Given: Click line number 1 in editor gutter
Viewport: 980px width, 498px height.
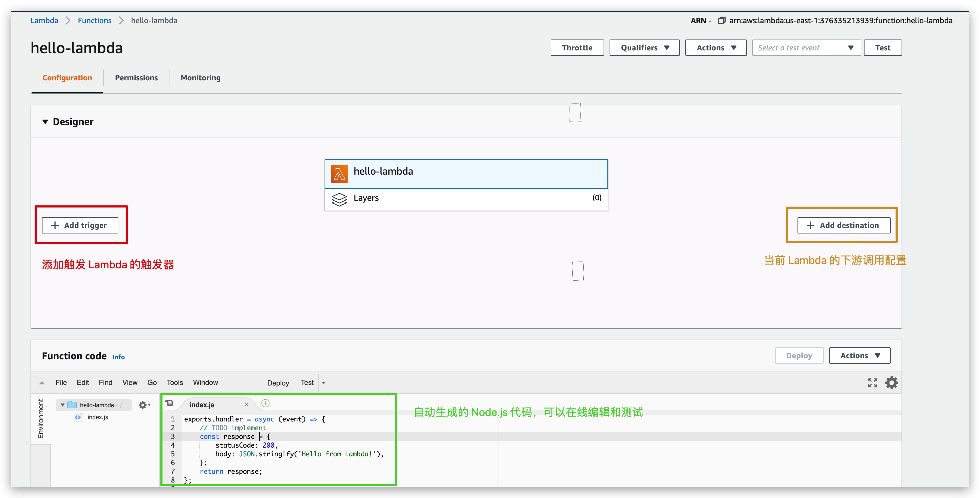Looking at the screenshot, I should (x=173, y=419).
